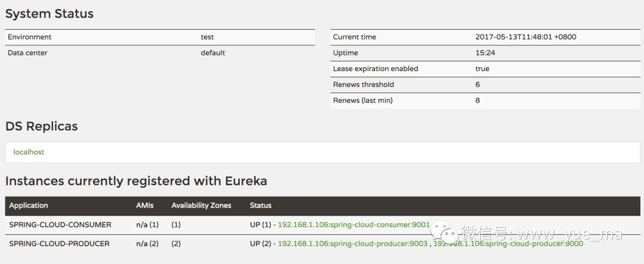Select availability zone '(2)' in the producer row
Viewport: 644px width, 264px height.
[x=176, y=244]
